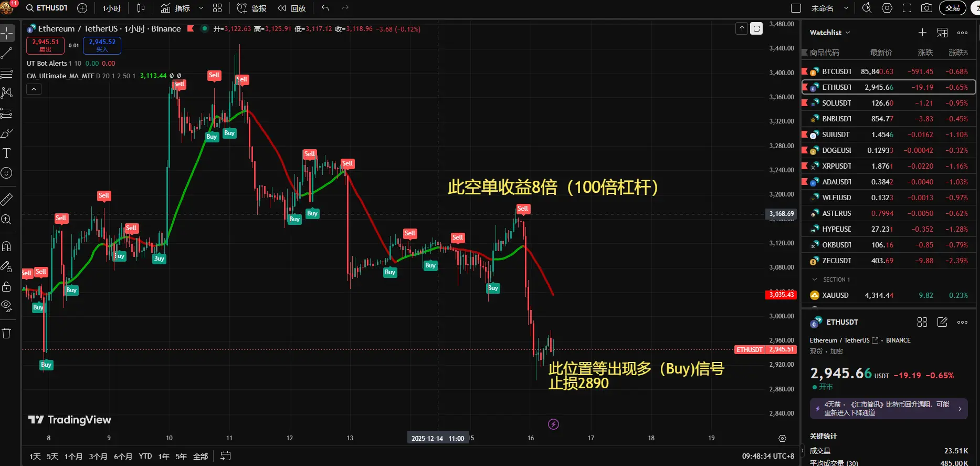Open ETHUSDT details panel more menu
The height and width of the screenshot is (466, 980).
(x=962, y=322)
